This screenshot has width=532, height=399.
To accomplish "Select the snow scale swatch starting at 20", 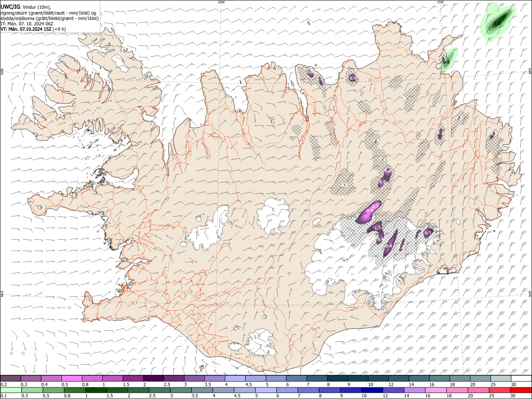I will 480,378.
